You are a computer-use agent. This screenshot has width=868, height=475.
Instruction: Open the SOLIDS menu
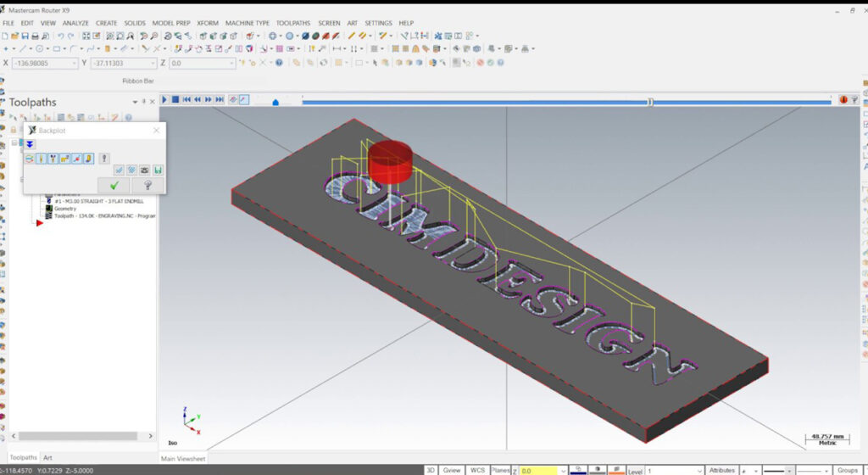pos(135,23)
